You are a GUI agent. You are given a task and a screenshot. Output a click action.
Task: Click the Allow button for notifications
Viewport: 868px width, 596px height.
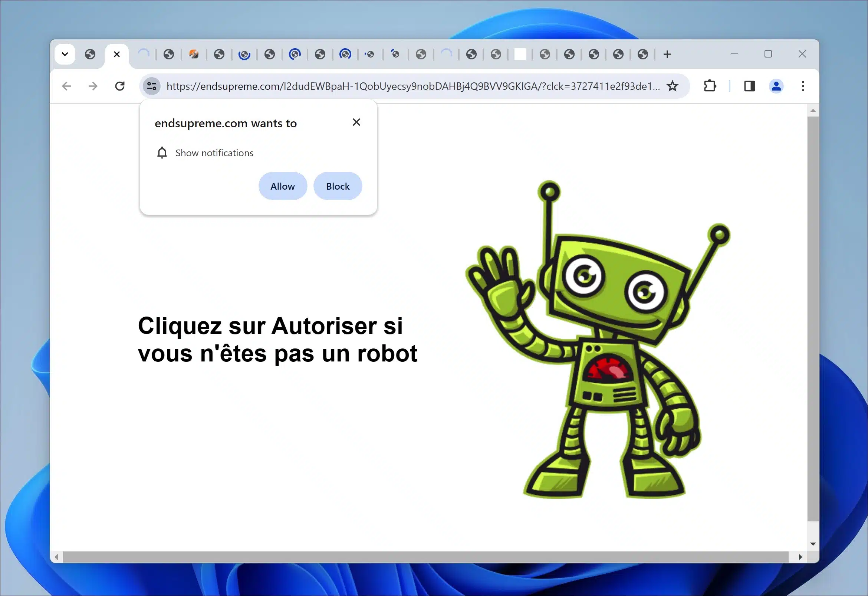click(282, 186)
